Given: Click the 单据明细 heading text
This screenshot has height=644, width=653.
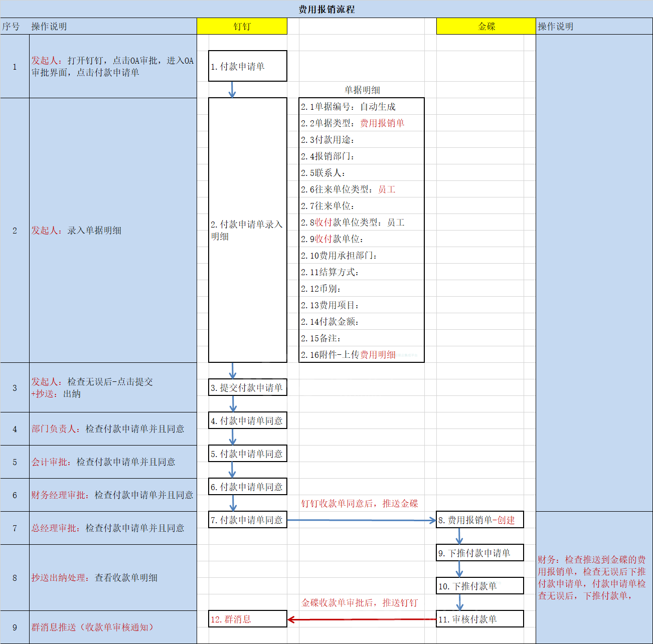Looking at the screenshot, I should point(362,90).
